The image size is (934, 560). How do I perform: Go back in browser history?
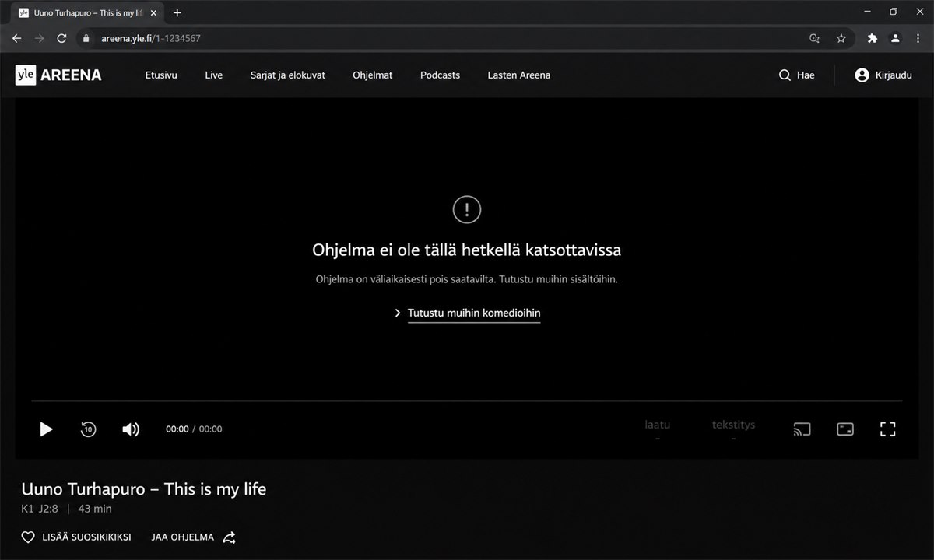click(x=16, y=38)
